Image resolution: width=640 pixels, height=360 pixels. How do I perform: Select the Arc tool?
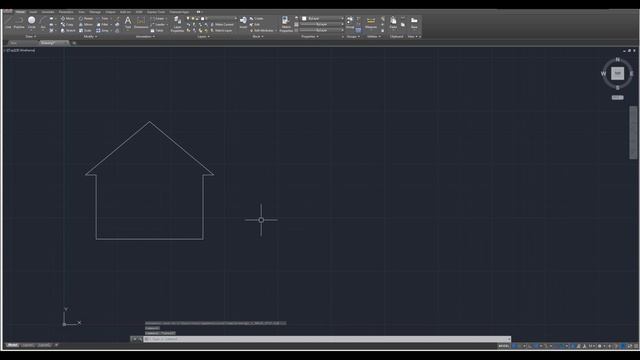(42, 22)
